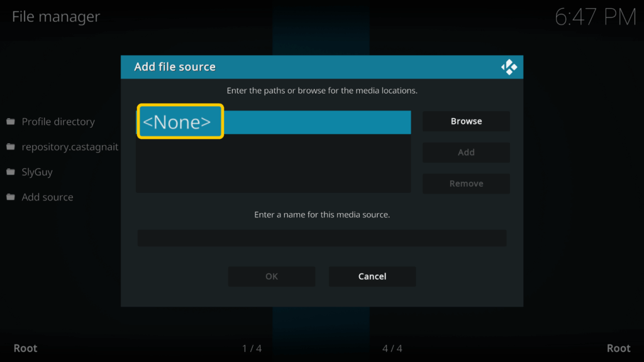Click the right Root breadcrumb label
The image size is (644, 362).
click(619, 348)
